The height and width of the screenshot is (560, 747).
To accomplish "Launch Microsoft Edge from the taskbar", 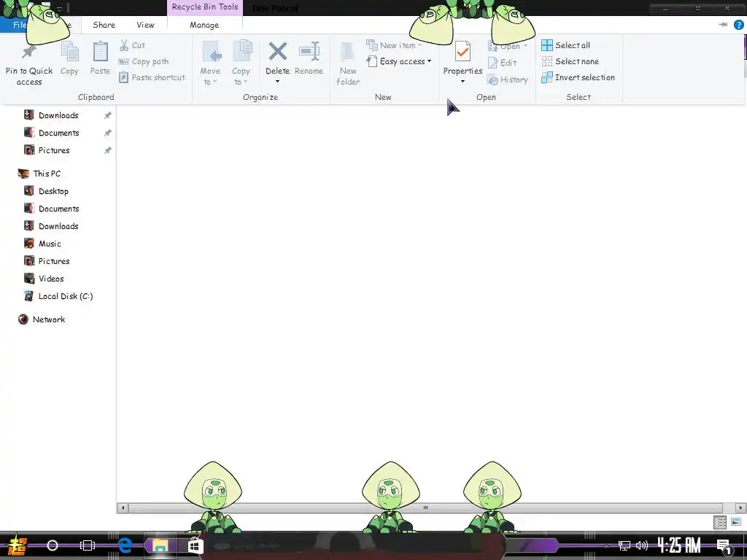I will click(x=125, y=545).
